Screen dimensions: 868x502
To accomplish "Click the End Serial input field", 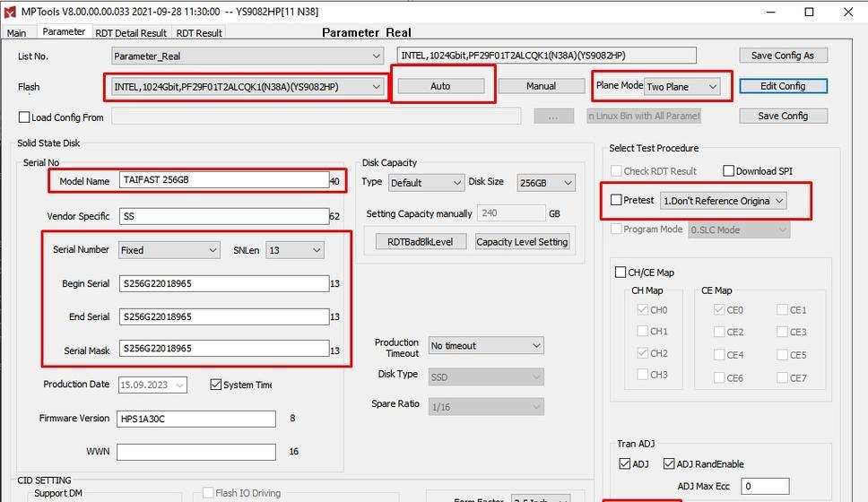I will coord(224,316).
